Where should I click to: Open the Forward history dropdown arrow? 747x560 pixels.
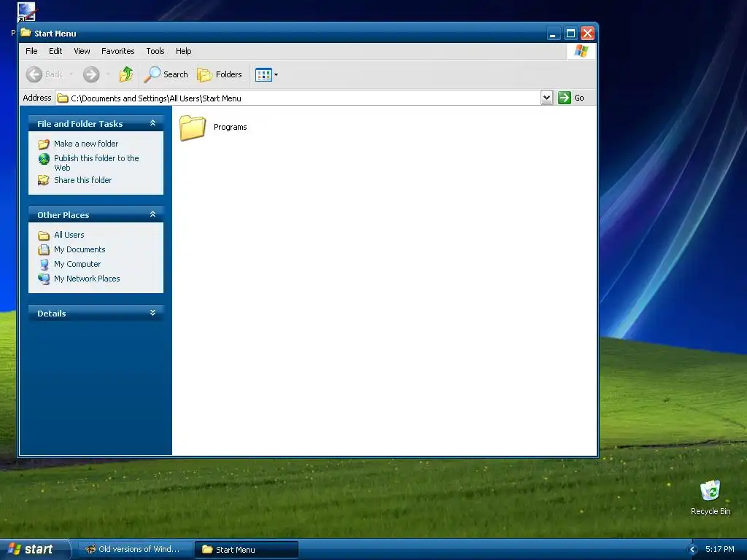pyautogui.click(x=108, y=74)
